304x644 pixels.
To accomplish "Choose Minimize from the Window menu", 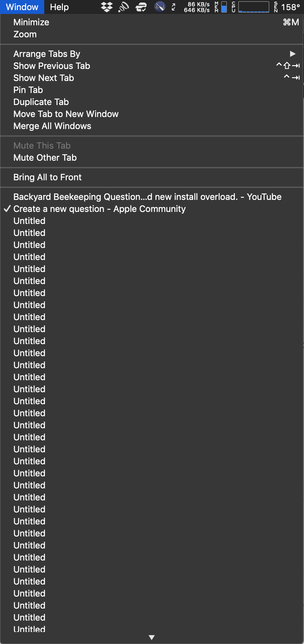I will (31, 22).
